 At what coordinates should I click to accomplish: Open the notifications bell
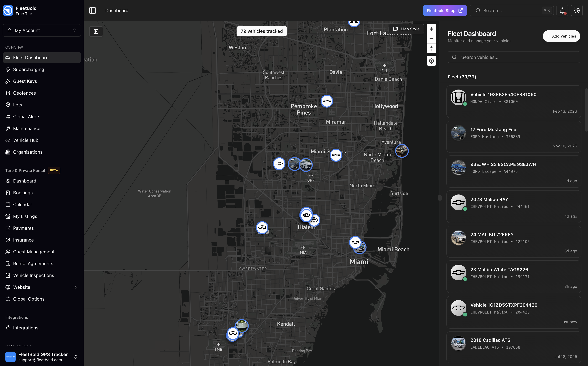[x=562, y=10]
